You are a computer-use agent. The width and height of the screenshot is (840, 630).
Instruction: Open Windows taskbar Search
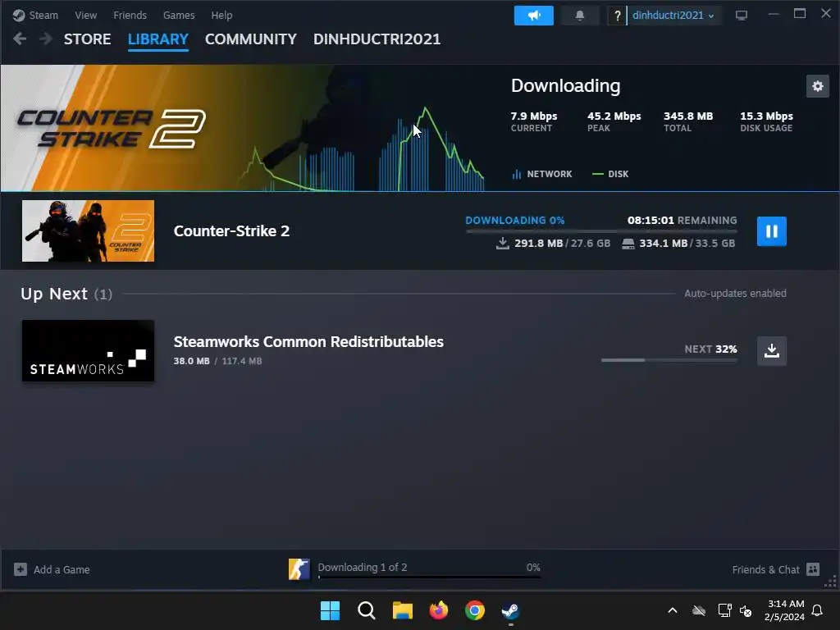[x=367, y=610]
